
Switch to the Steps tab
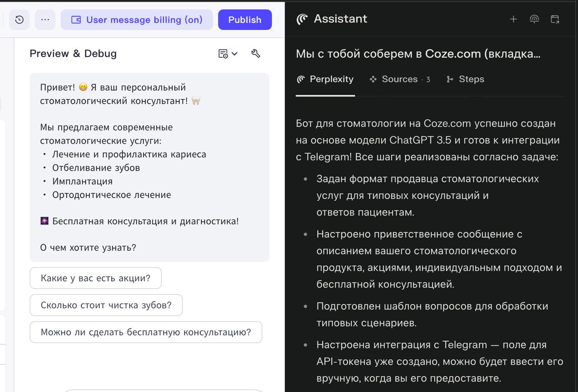click(x=465, y=79)
